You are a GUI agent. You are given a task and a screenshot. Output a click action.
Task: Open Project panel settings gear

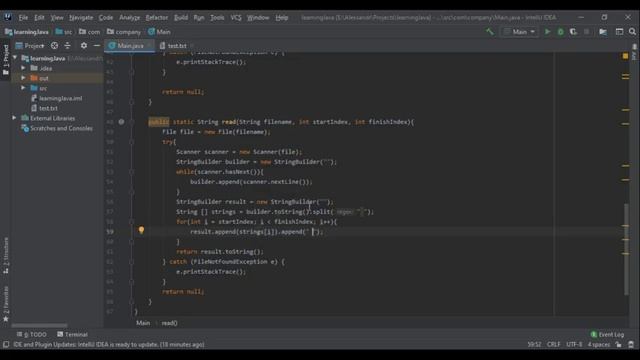pos(84,46)
